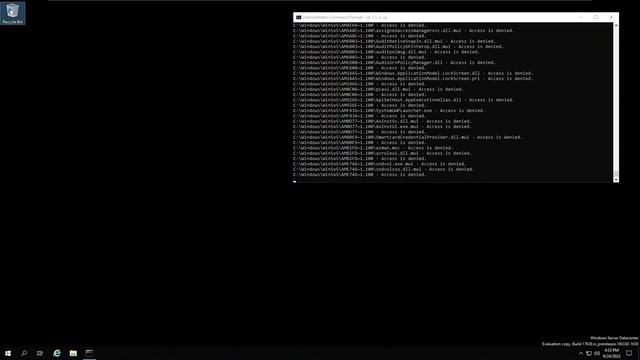Click the AuditPolicyGPInterop.dll.mui output line
The height and width of the screenshot is (360, 640).
(x=398, y=47)
